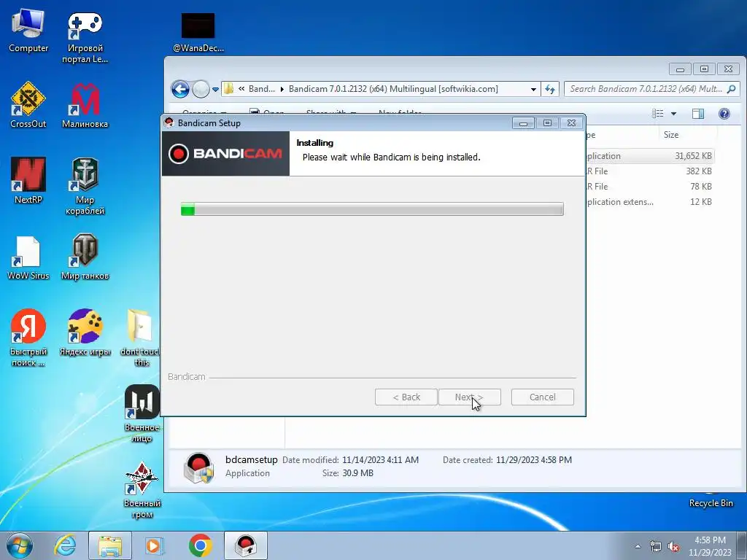Refresh the Explorer folder view
The height and width of the screenshot is (560, 747).
point(550,89)
